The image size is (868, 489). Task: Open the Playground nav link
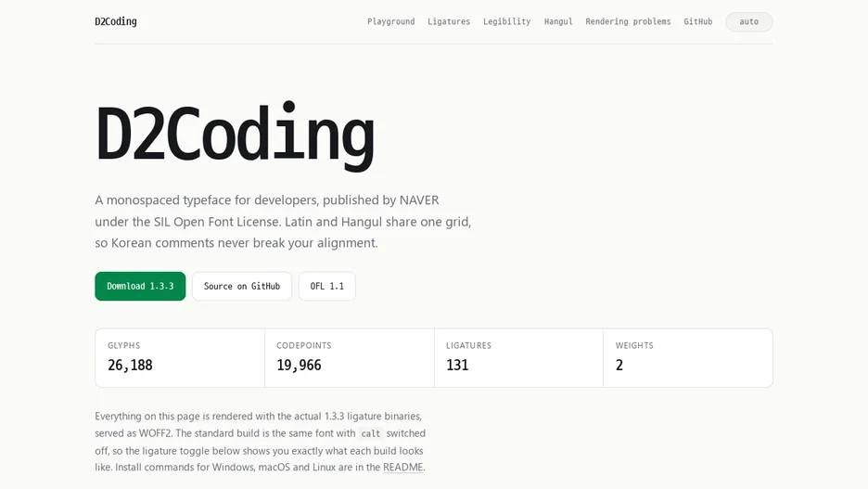pos(390,21)
